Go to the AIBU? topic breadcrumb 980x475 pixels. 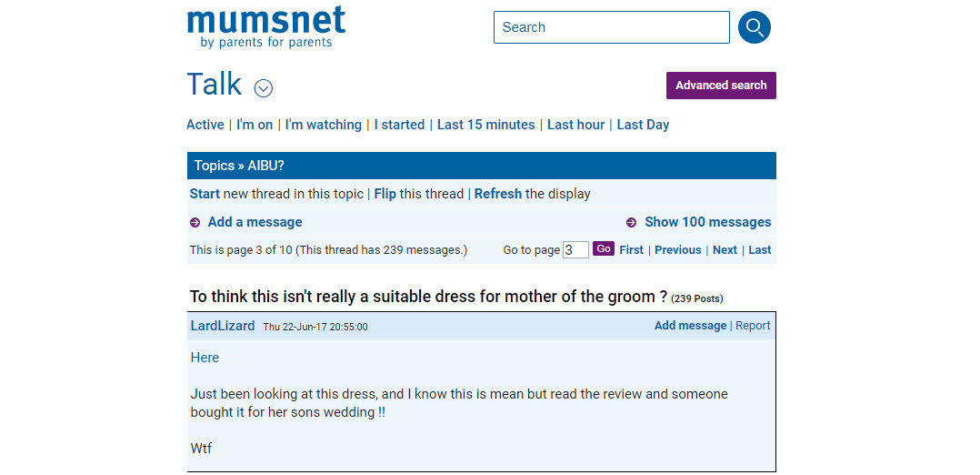265,166
